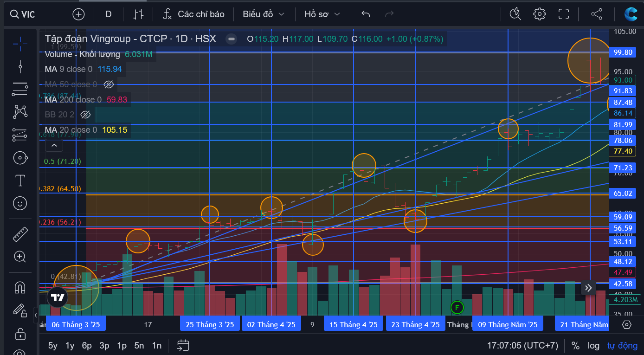Choose the vertical line drawing tool

[20, 67]
